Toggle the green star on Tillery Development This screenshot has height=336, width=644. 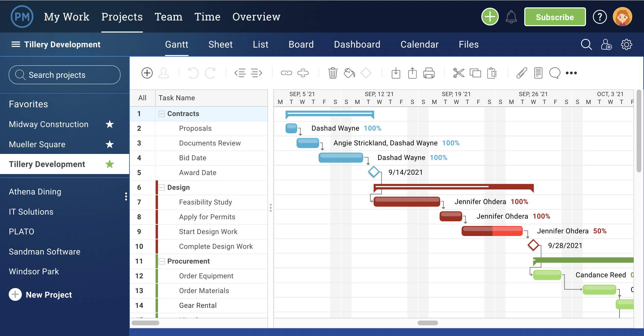coord(110,164)
